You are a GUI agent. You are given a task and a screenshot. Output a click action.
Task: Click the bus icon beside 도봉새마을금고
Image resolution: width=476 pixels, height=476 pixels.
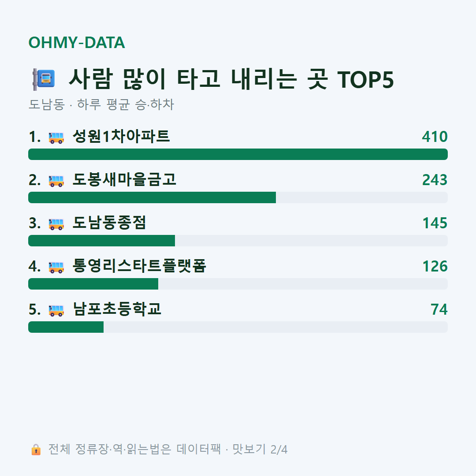tap(56, 181)
